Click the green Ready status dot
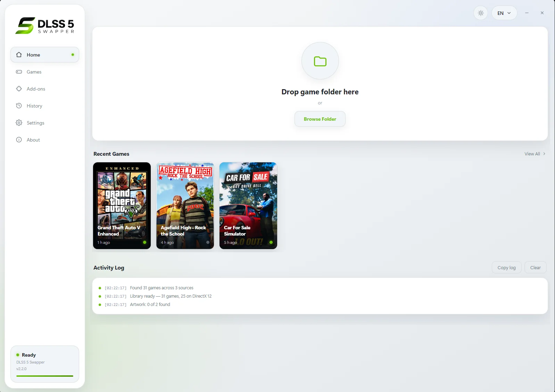 (x=18, y=355)
